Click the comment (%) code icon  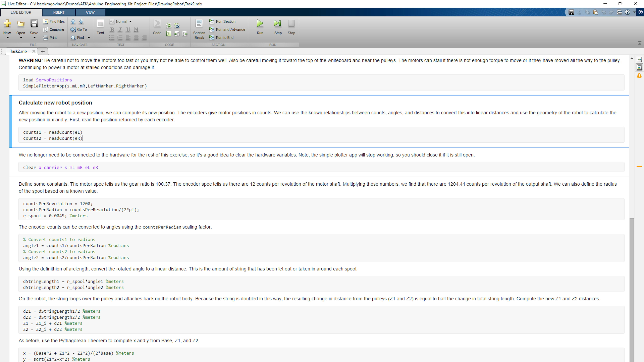(x=169, y=26)
